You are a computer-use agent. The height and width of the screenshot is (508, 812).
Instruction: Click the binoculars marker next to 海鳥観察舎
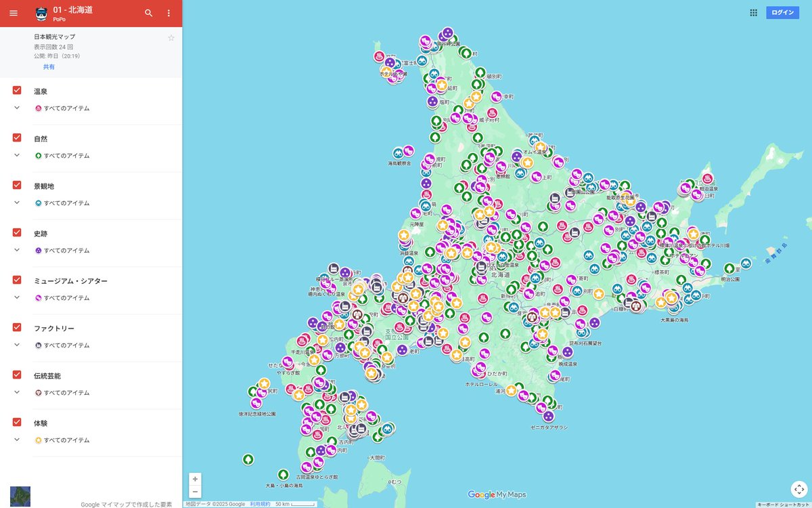coord(399,154)
